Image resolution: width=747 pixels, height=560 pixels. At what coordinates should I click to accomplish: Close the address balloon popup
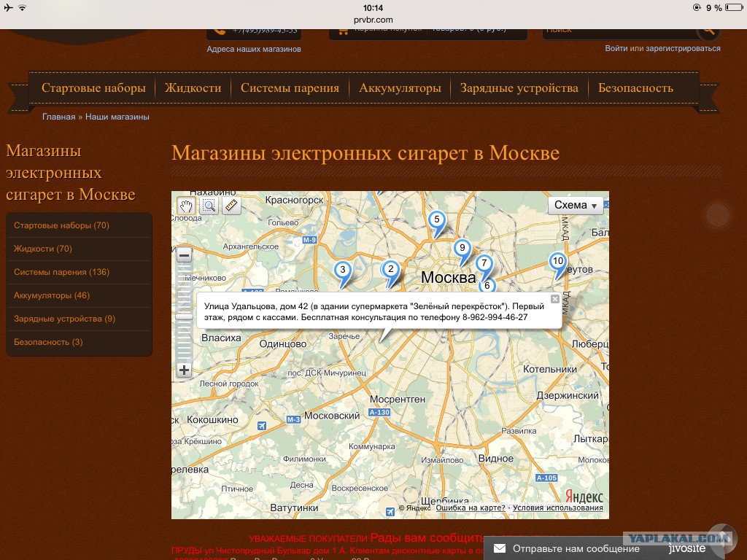pyautogui.click(x=555, y=299)
